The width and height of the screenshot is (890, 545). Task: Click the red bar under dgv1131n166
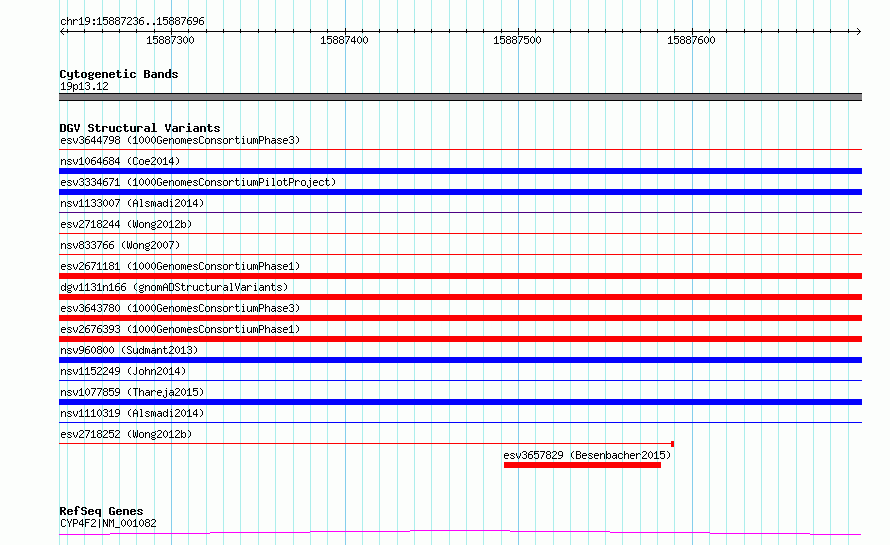point(460,297)
